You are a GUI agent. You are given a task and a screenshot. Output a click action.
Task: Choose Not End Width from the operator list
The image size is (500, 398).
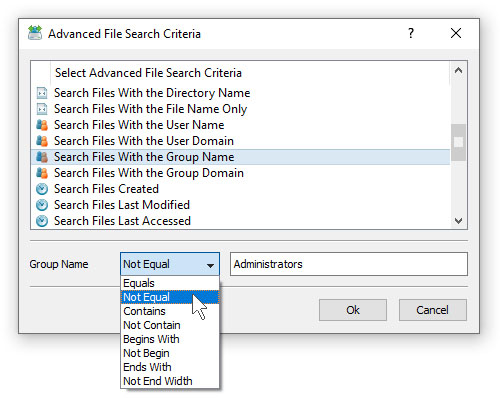pos(170,381)
